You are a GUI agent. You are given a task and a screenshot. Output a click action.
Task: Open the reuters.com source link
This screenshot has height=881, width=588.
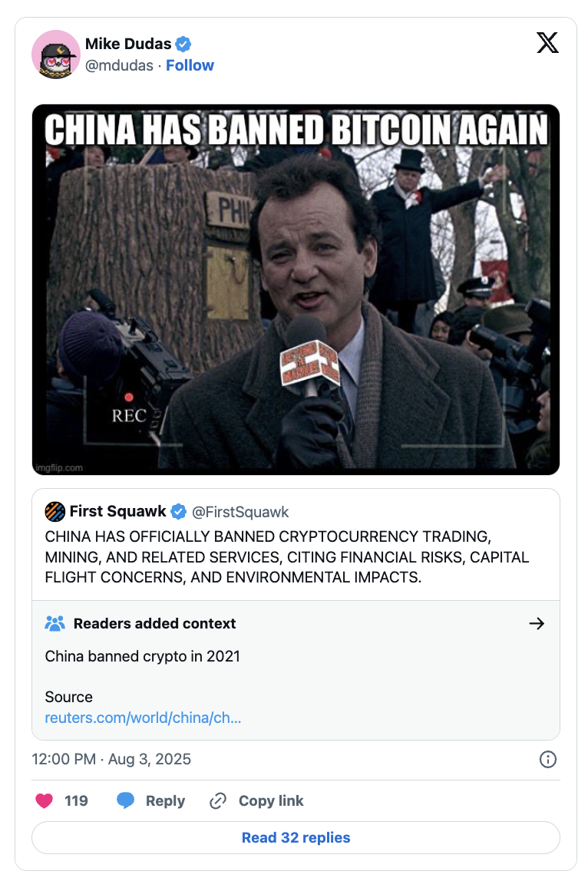point(143,718)
